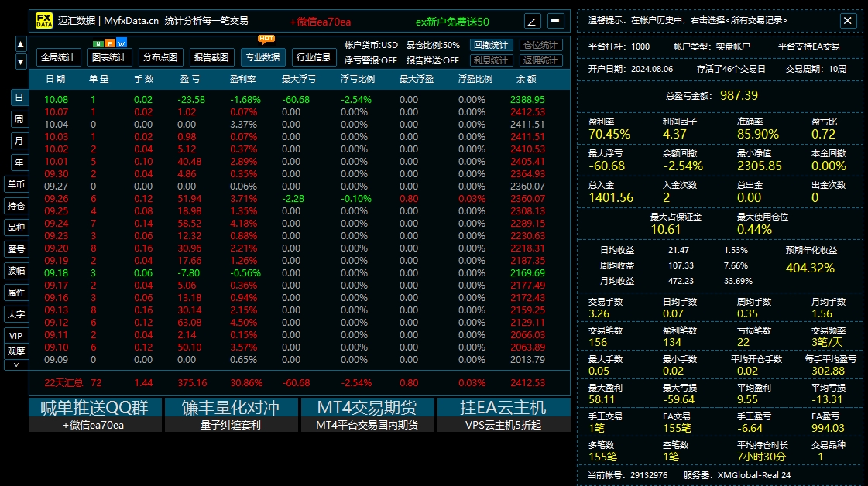Select the 10.08 date row
Viewport: 868px width, 486px height.
click(299, 100)
